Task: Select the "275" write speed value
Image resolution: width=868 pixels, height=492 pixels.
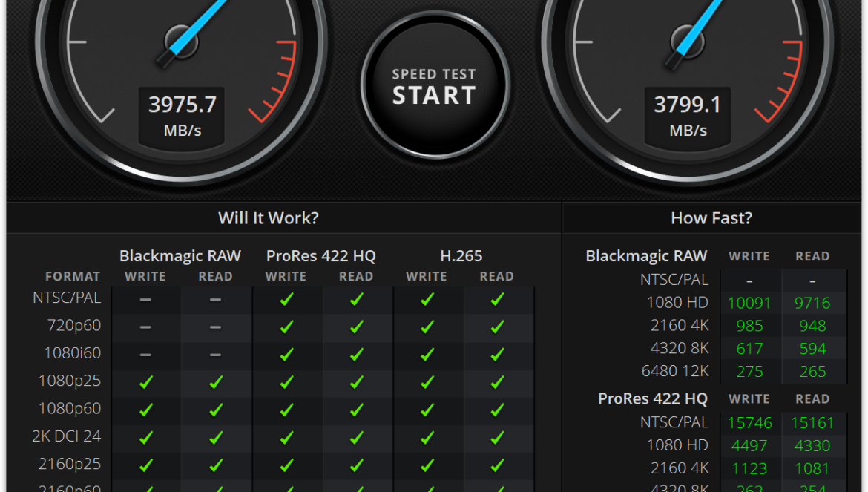Action: 749,372
